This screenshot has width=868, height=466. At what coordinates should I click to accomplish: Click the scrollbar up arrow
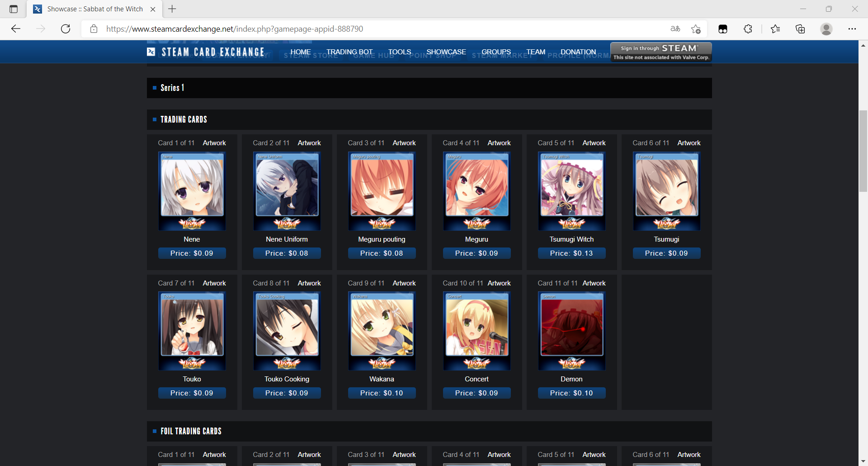click(863, 45)
